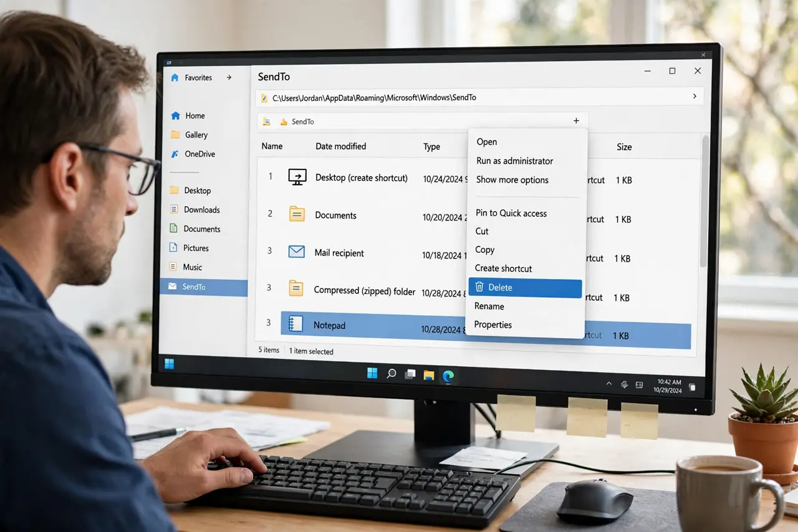Click the Desktop (create shortcut) monitor icon

click(x=297, y=177)
